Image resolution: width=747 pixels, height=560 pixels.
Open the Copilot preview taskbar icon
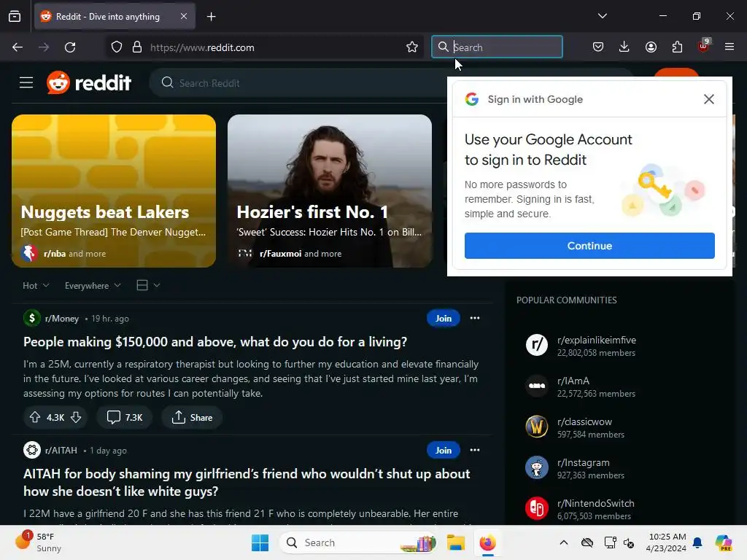pos(724,542)
